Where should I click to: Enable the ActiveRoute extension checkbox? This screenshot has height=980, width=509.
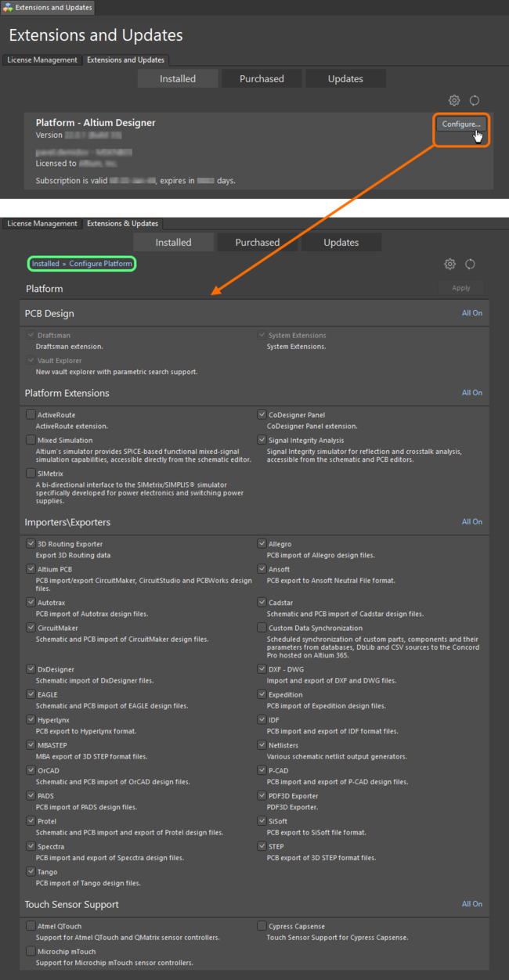click(31, 414)
